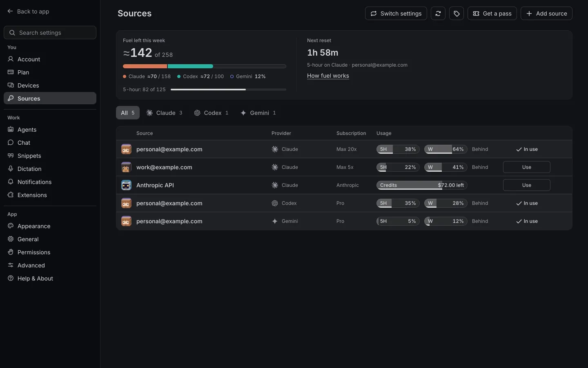Click the Appearance palette icon
588x368 pixels.
click(11, 226)
